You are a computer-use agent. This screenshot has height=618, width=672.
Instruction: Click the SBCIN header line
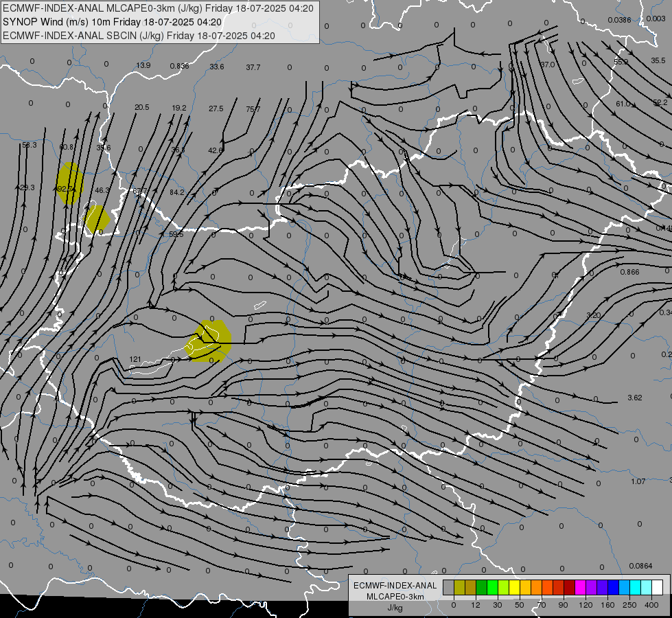(139, 36)
